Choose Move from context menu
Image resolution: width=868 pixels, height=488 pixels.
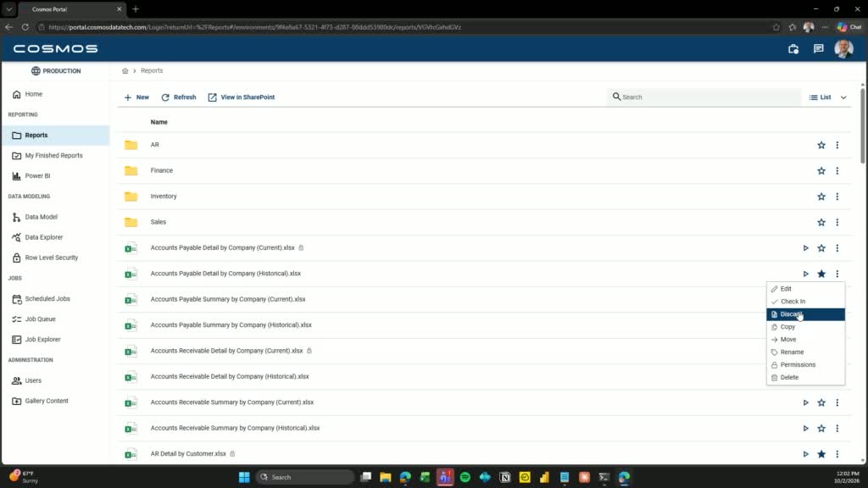[x=805, y=340]
